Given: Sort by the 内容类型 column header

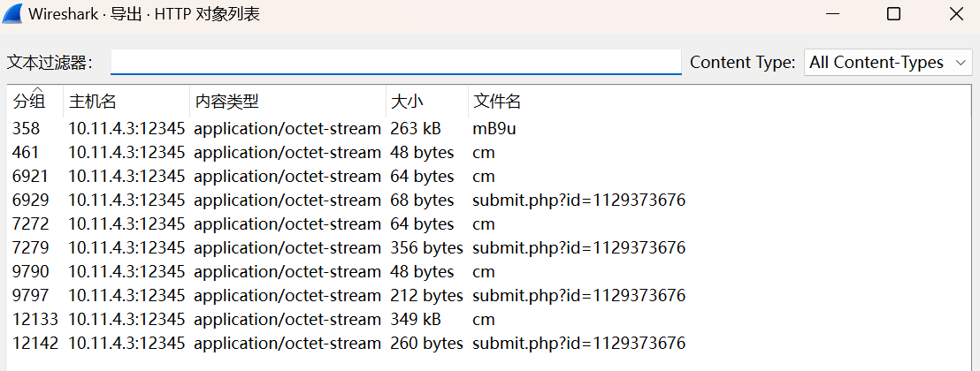Looking at the screenshot, I should [226, 102].
